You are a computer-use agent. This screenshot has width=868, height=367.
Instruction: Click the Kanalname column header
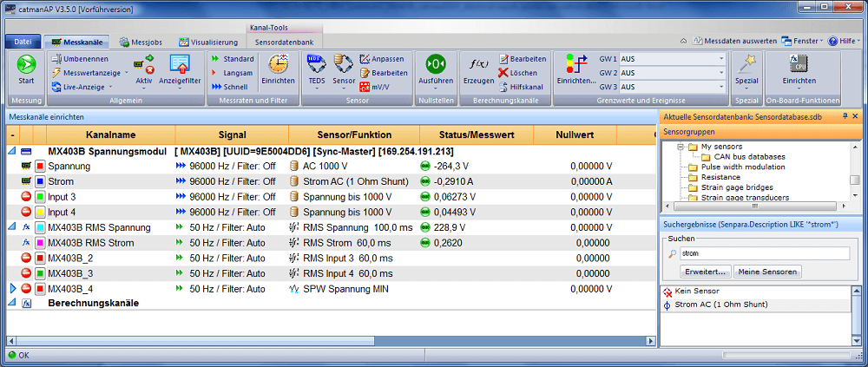point(111,134)
